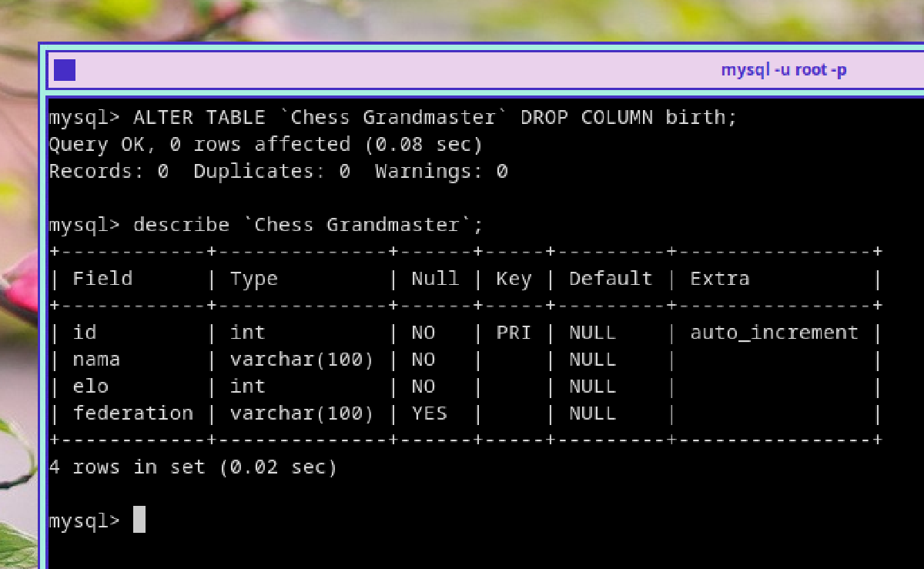Image resolution: width=924 pixels, height=569 pixels.
Task: Click the 'int' type in id row
Action: click(248, 333)
